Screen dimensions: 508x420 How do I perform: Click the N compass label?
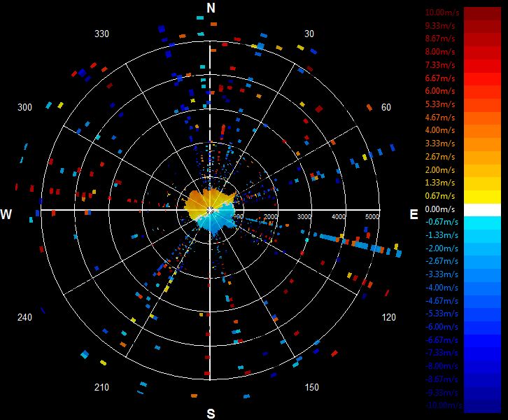click(211, 8)
